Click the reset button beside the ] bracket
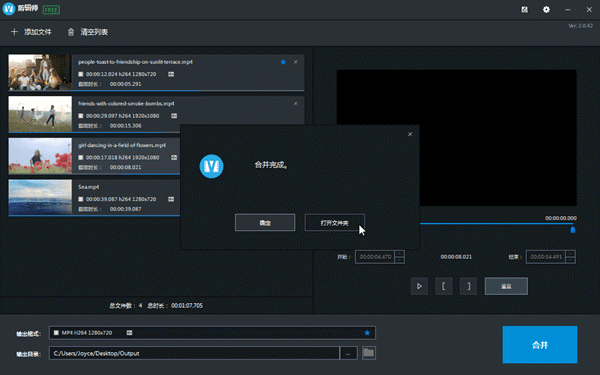Image resolution: width=600 pixels, height=375 pixels. tap(506, 286)
